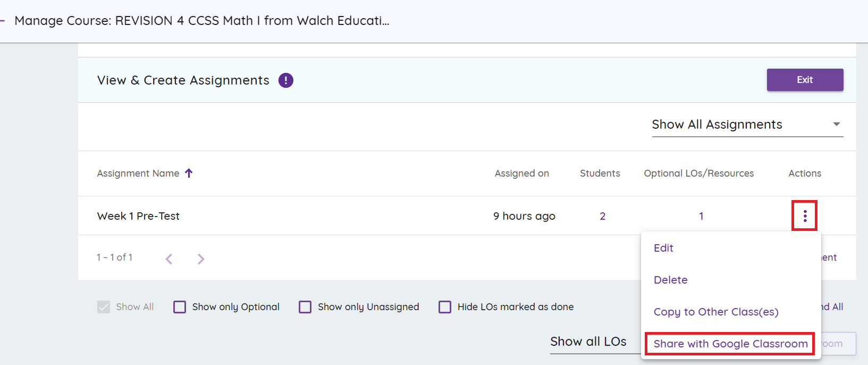Screen dimensions: 868x365
Task: Tick Hide LOs marked as done
Action: 445,307
